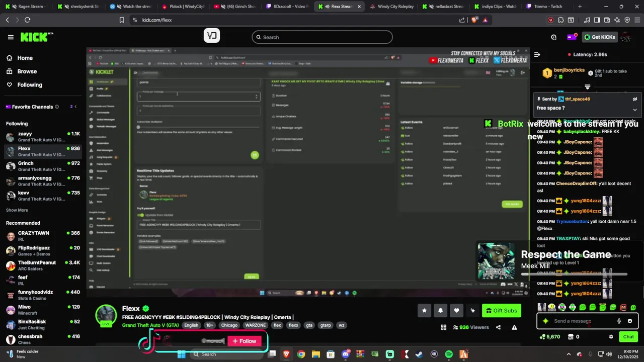Open armaniyoungg channel in Following list
Viewport: 644px width, 362px height.
click(x=43, y=181)
